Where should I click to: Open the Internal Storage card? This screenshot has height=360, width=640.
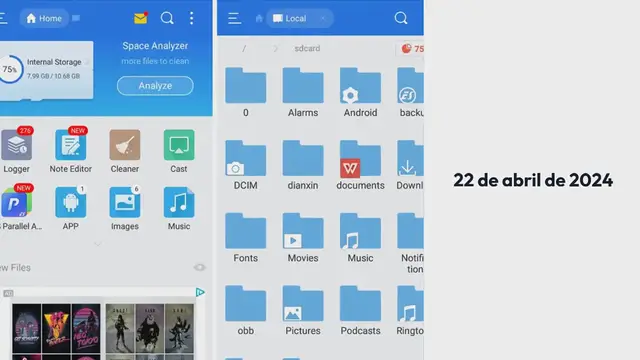[x=46, y=69]
